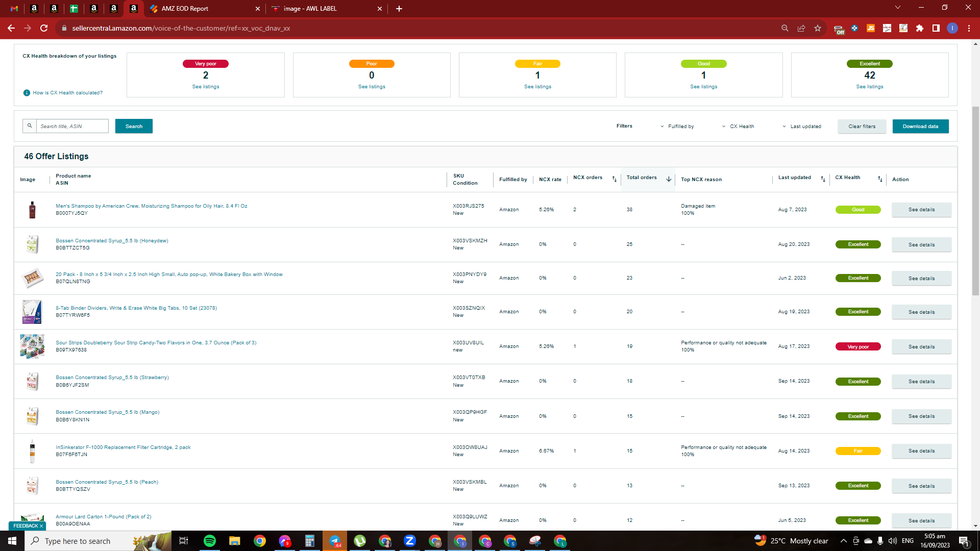Close the AMZ EOD Report tab
The width and height of the screenshot is (980, 551).
(258, 9)
